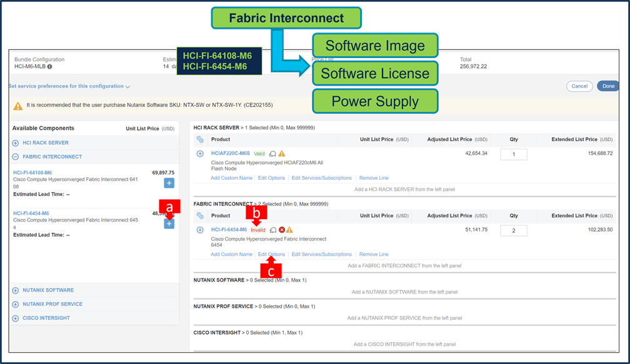Click the link icon in HCI Rack Server header
Viewport: 630px width, 364px height.
(200, 140)
